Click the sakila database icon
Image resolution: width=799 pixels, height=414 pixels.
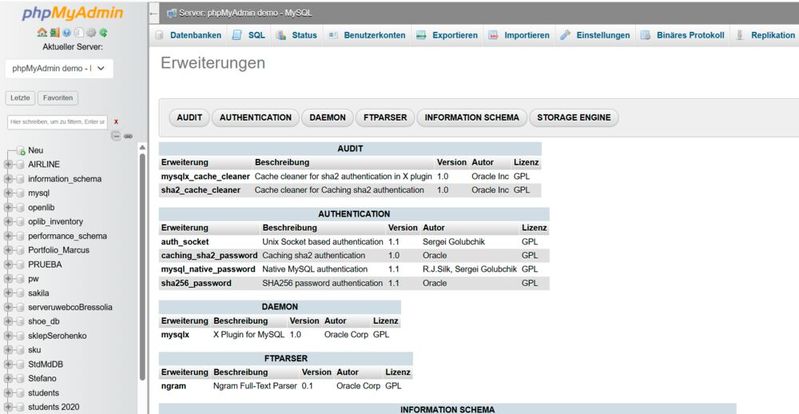point(20,293)
